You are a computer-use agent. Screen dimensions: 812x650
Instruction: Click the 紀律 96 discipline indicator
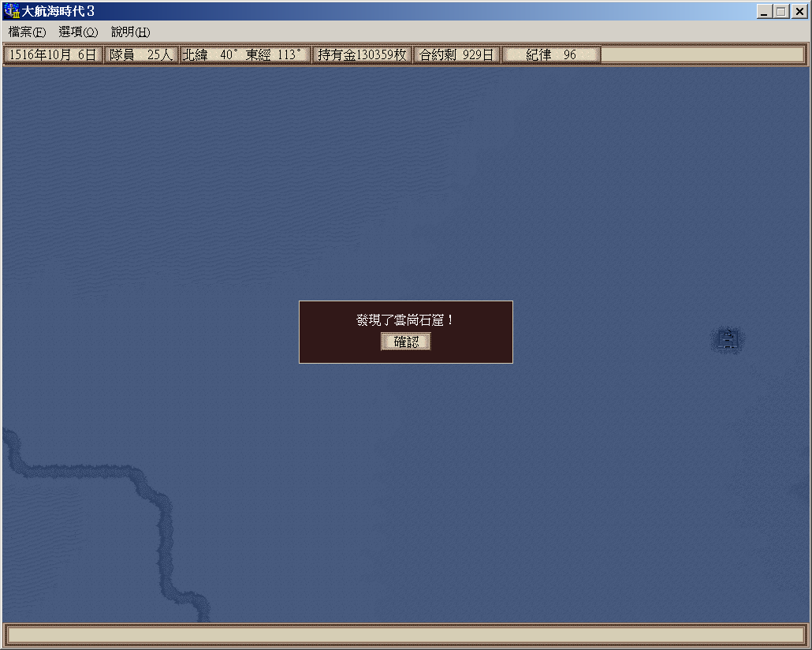pyautogui.click(x=551, y=55)
